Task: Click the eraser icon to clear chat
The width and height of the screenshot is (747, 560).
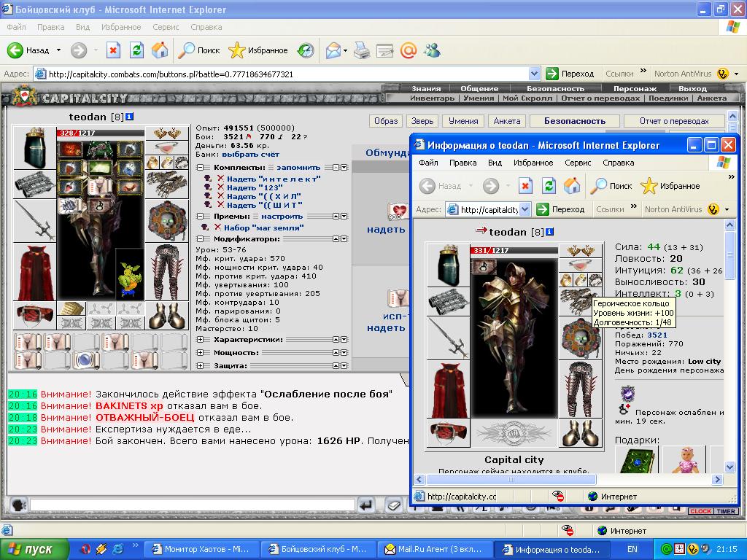Action: tap(393, 505)
